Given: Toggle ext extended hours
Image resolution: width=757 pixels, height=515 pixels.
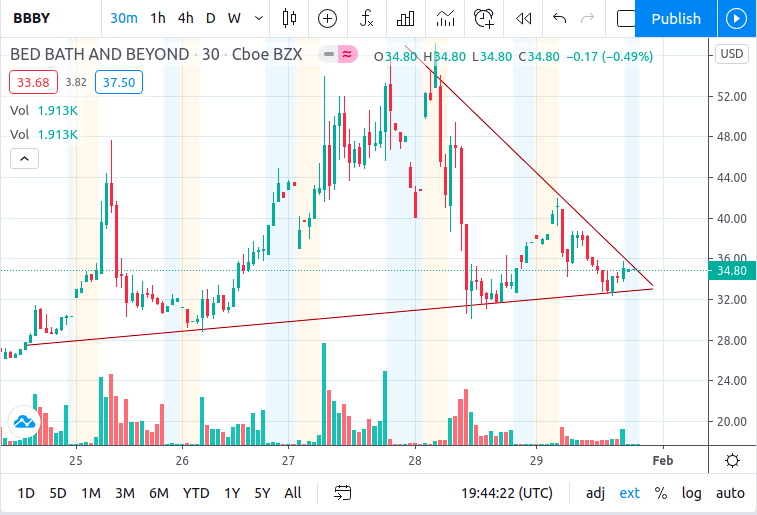Looking at the screenshot, I should (630, 493).
